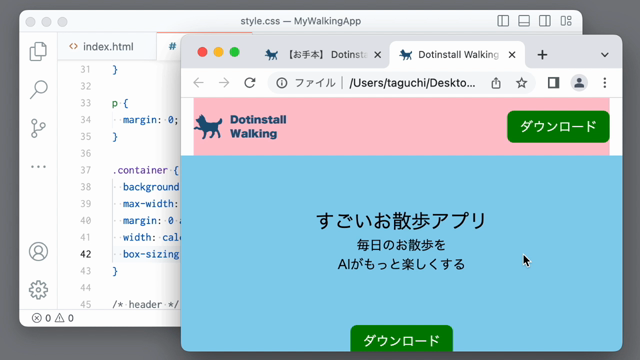Toggle bottom panel layout icon
This screenshot has width=640, height=360.
point(524,21)
